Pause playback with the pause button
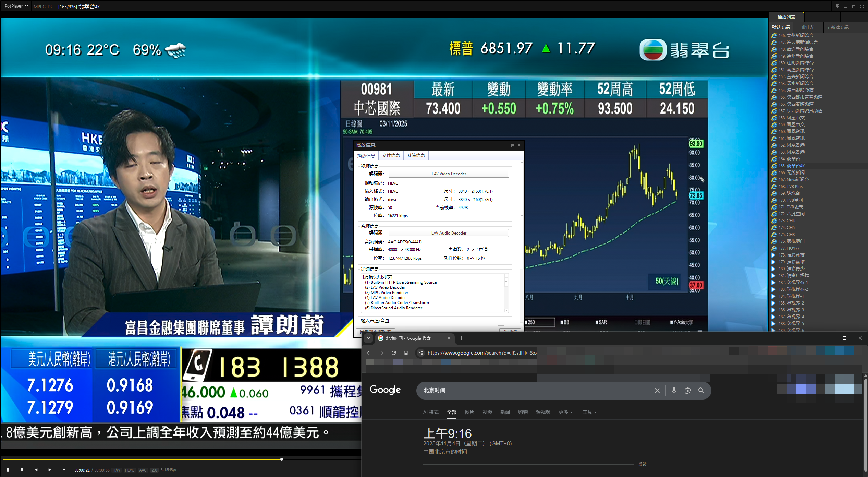The height and width of the screenshot is (477, 868). pyautogui.click(x=8, y=470)
